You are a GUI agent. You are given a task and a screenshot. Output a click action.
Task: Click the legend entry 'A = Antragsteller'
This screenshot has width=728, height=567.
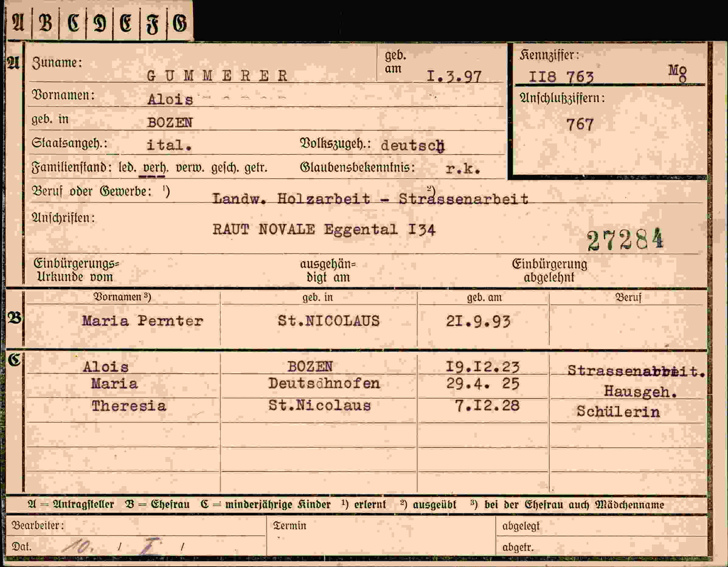click(71, 504)
